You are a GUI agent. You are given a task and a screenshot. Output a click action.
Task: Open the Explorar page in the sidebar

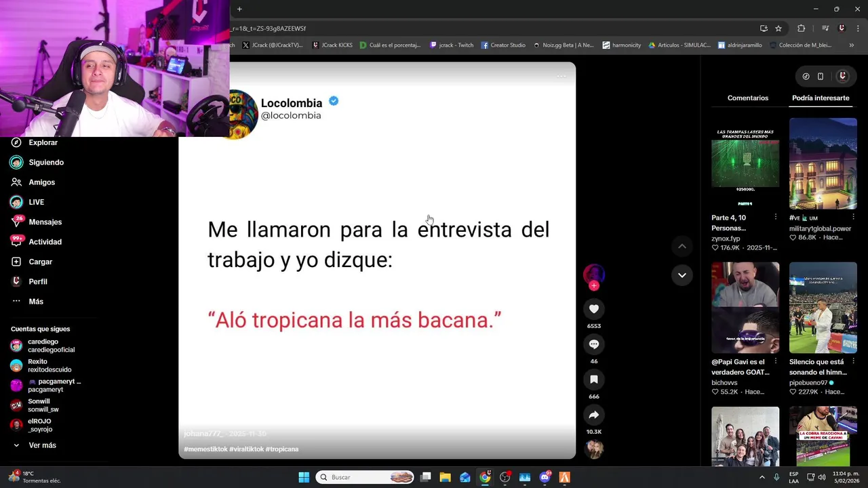[34, 142]
